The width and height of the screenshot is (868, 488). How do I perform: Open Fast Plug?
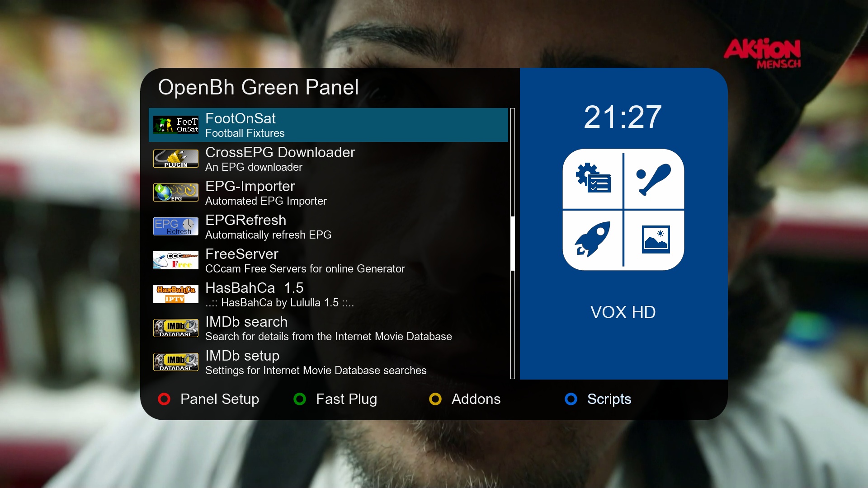pos(347,399)
